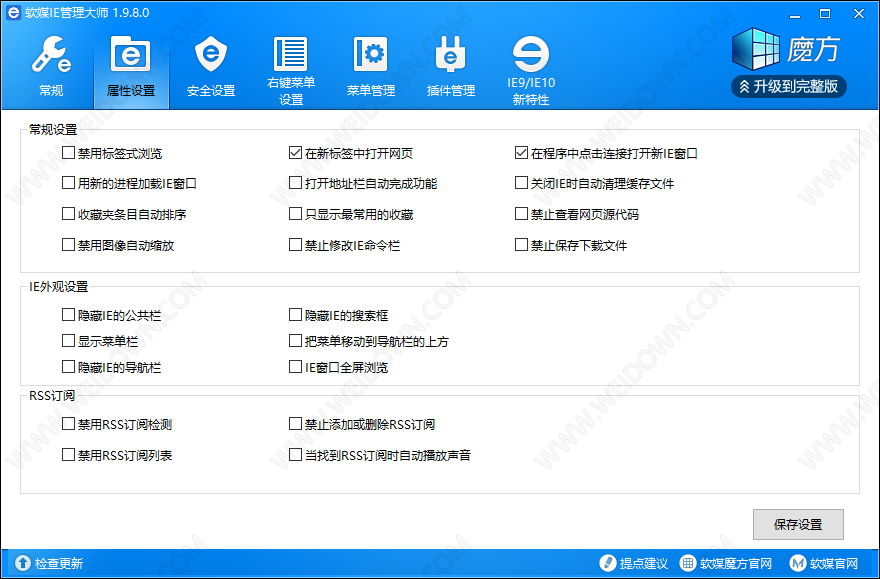This screenshot has width=880, height=579.
Task: Check 打开地址栏自动完成功能
Action: pyautogui.click(x=295, y=183)
